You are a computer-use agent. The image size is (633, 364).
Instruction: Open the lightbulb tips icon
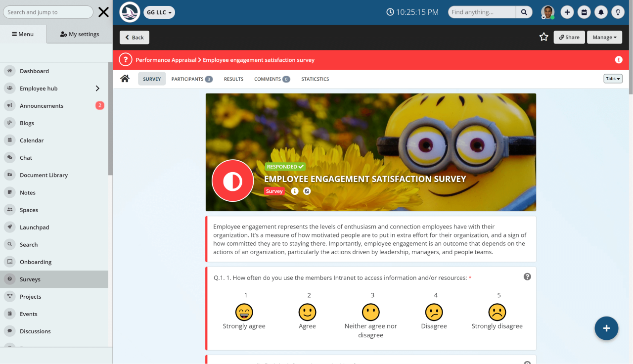pyautogui.click(x=618, y=11)
